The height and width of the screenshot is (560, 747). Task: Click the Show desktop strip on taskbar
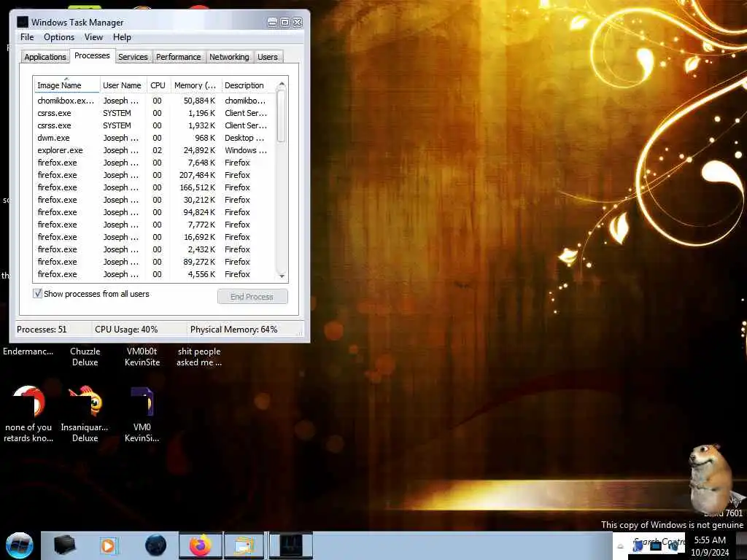(741, 545)
